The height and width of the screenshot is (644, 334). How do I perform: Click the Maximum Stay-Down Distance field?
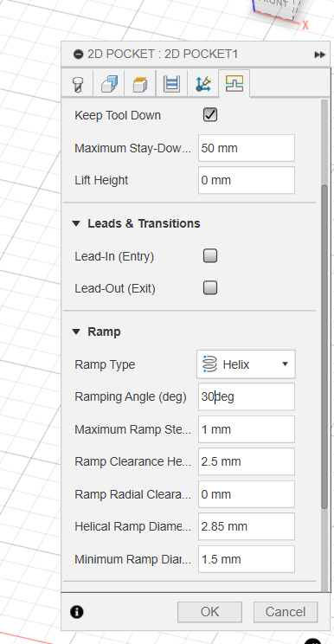pyautogui.click(x=247, y=148)
